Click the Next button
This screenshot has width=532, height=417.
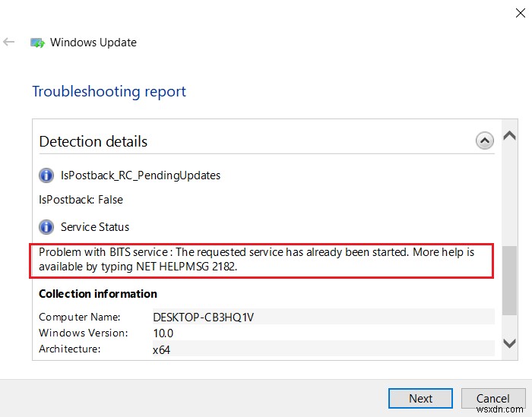(x=420, y=398)
